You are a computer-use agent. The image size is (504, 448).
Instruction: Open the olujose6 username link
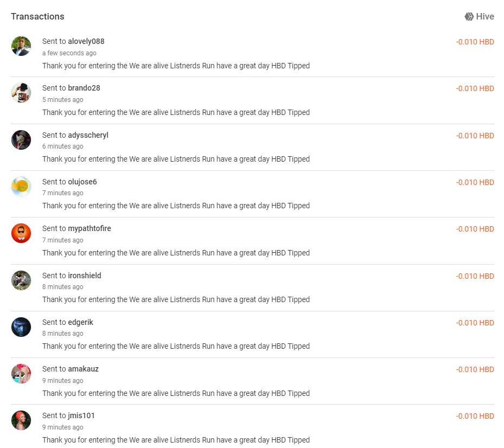[x=82, y=182]
